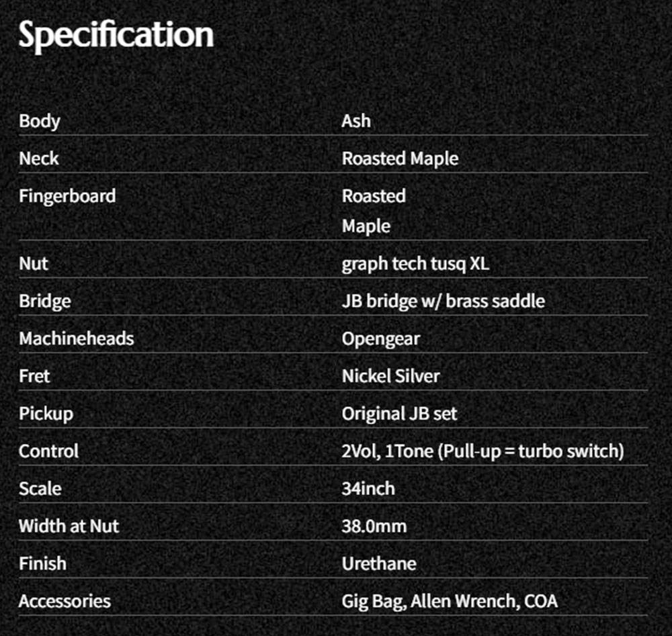Click the Nickel Silver fret value
This screenshot has width=672, height=636.
[x=390, y=376]
